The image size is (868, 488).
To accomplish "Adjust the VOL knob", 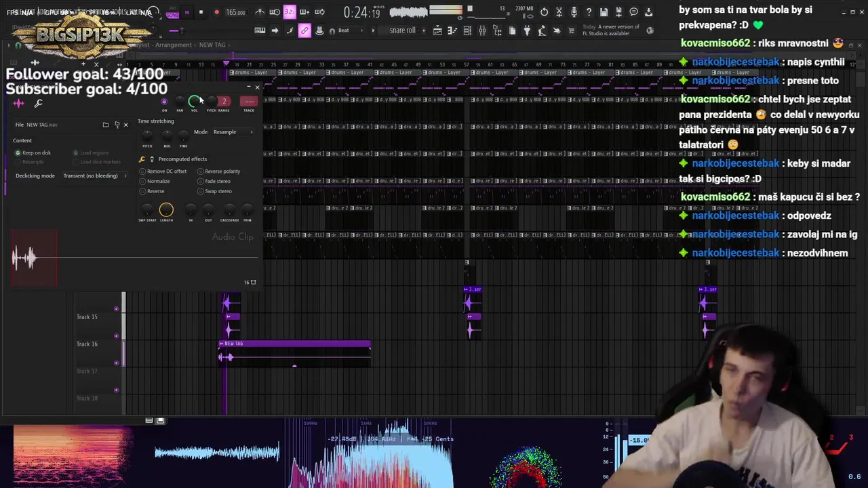I will tap(194, 102).
